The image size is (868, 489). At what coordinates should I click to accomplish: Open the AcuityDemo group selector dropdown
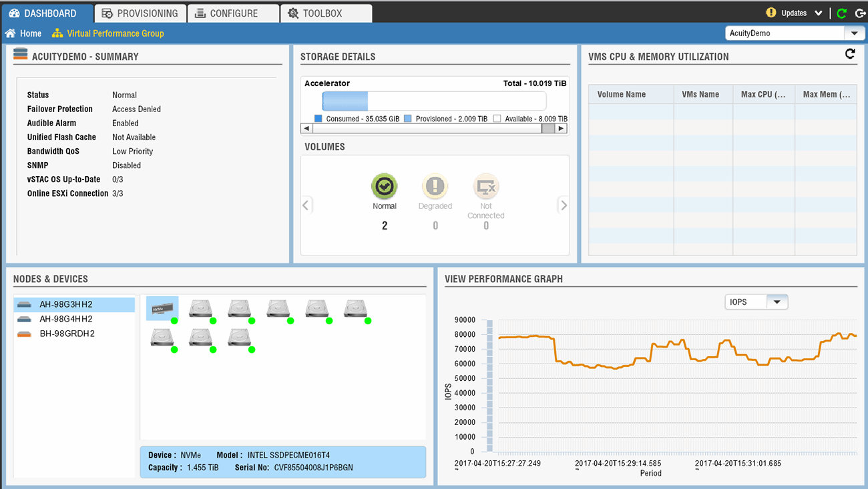(854, 33)
